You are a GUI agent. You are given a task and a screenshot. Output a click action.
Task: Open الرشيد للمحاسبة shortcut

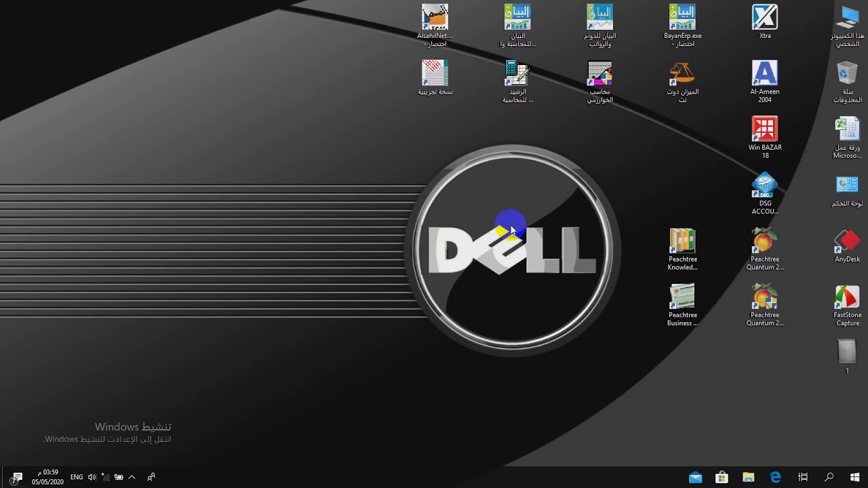pyautogui.click(x=517, y=82)
